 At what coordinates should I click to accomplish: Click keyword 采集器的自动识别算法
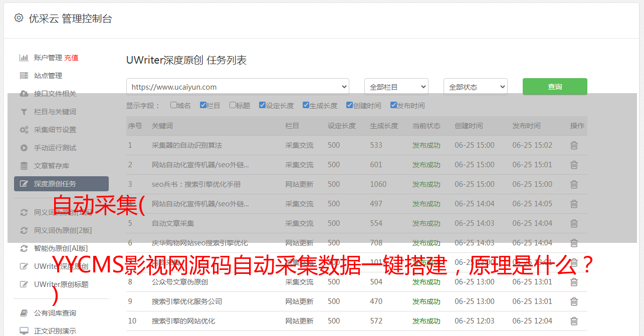[x=187, y=145]
